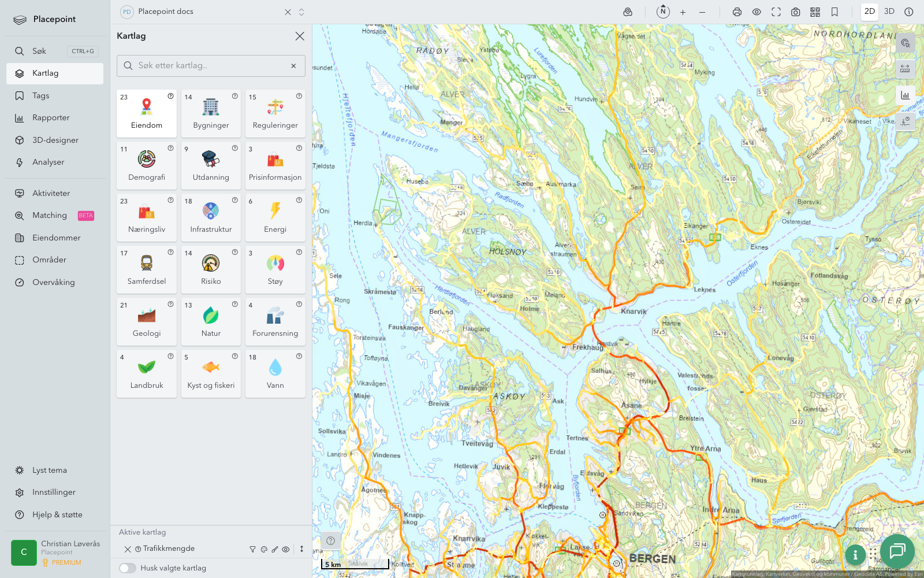This screenshot has width=924, height=578.
Task: Go to Placepoint home logo
Action: click(x=45, y=19)
